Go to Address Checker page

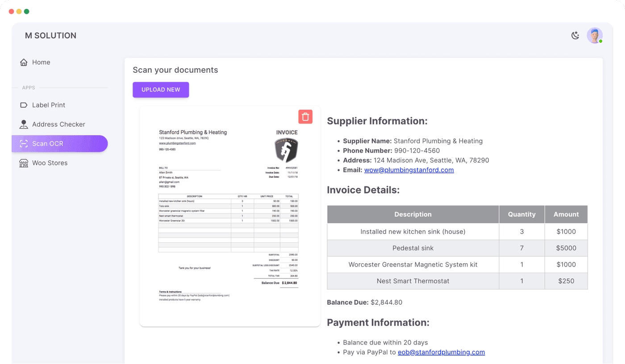pos(60,124)
